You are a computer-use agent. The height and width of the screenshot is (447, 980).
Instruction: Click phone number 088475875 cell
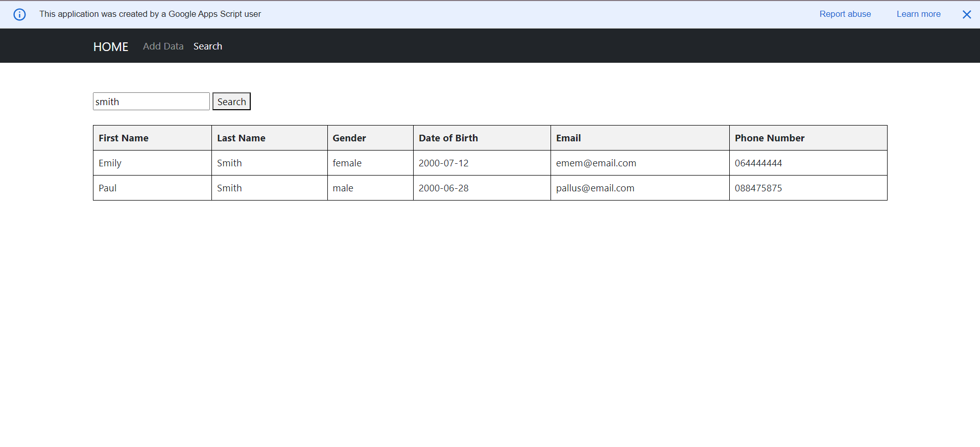click(x=758, y=188)
